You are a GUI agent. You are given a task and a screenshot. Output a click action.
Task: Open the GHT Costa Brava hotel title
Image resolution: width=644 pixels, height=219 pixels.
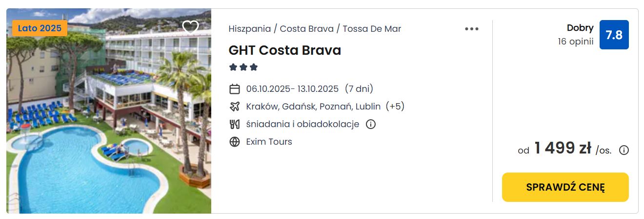click(285, 50)
